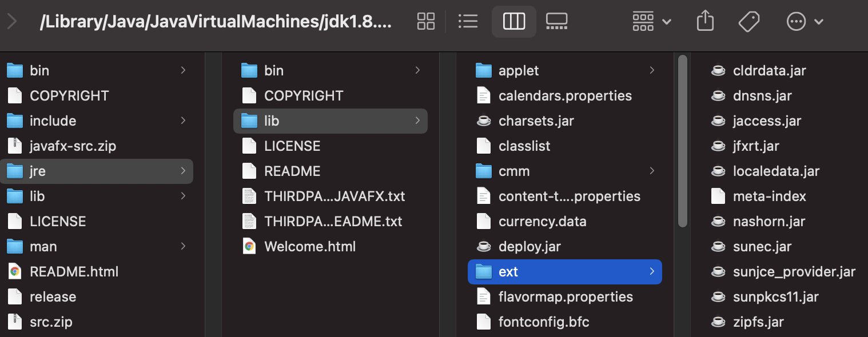Screen dimensions: 868x337
Task: Switch to list view mode
Action: click(x=468, y=21)
